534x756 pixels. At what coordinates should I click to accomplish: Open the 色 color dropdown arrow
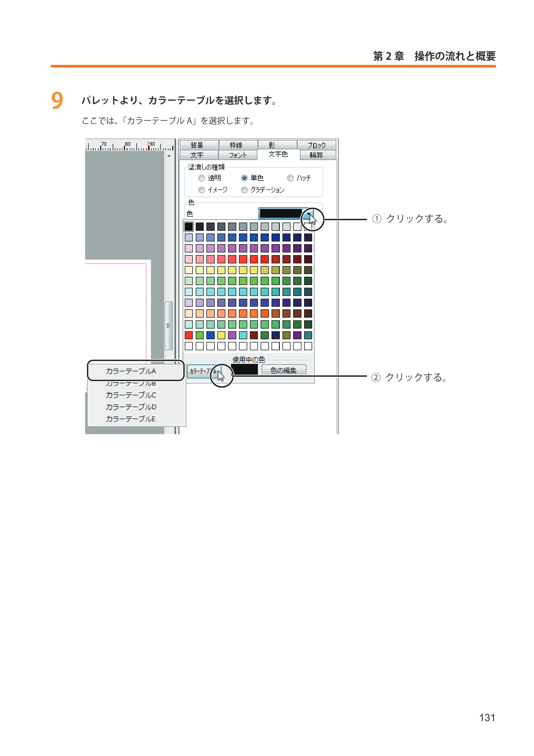pyautogui.click(x=308, y=214)
